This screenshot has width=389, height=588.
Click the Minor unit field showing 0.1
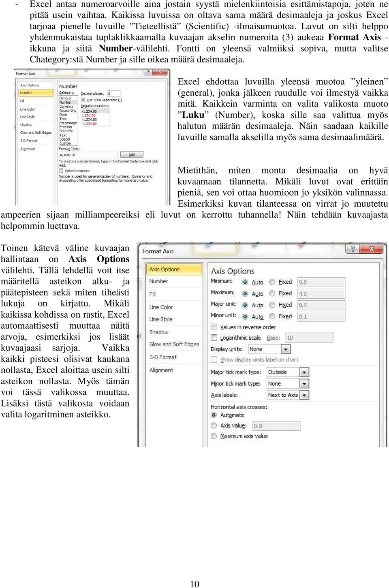(321, 316)
